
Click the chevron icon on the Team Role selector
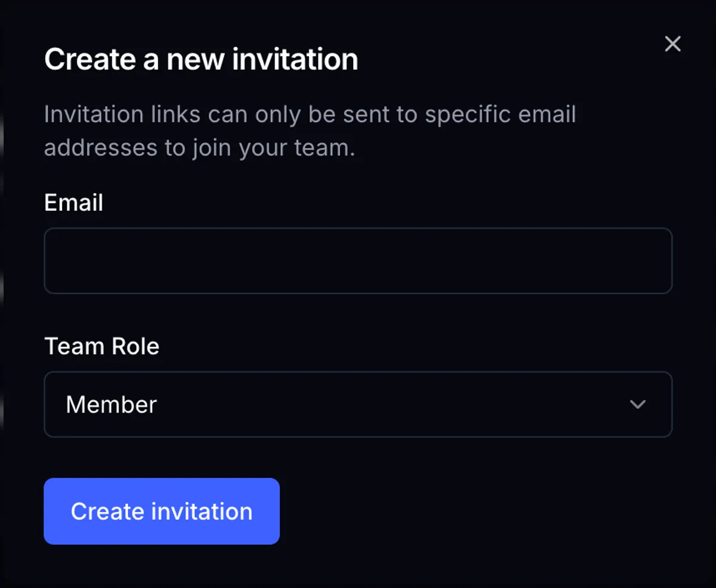(638, 405)
